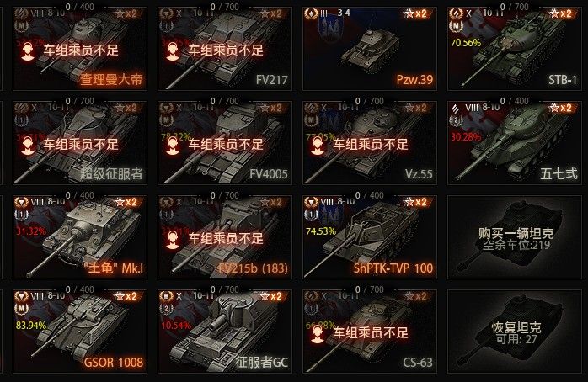The width and height of the screenshot is (588, 382).
Task: Click the x2 star bonus icon on STB-1
Action: [x=561, y=13]
